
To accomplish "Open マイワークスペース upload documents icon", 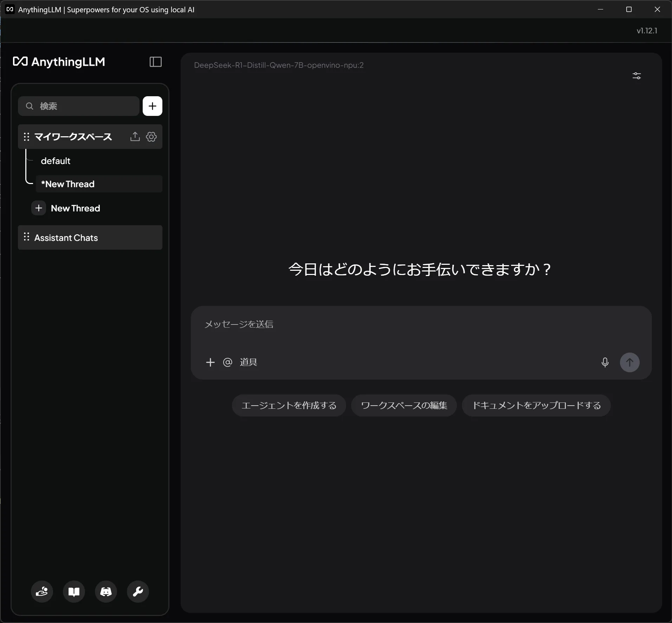I will pyautogui.click(x=135, y=137).
